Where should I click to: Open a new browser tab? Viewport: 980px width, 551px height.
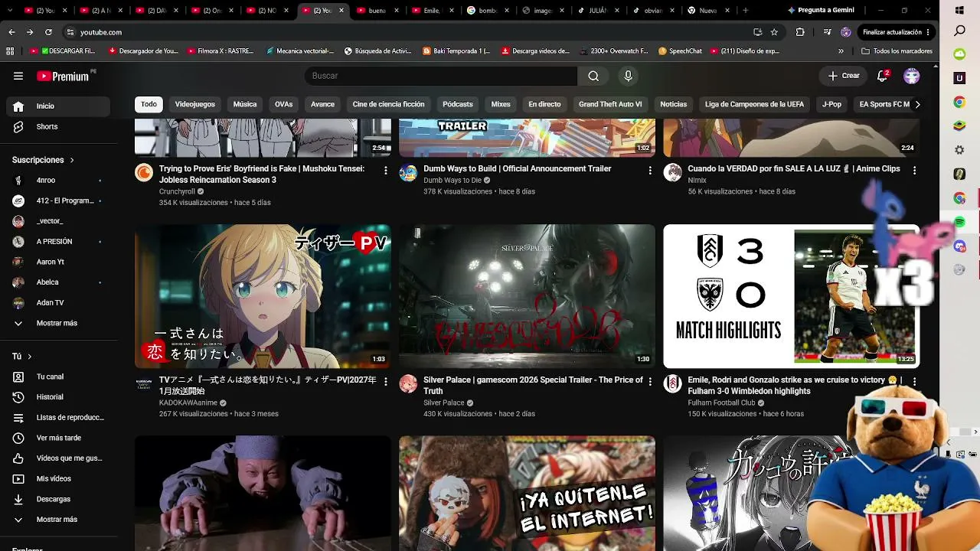coord(746,11)
